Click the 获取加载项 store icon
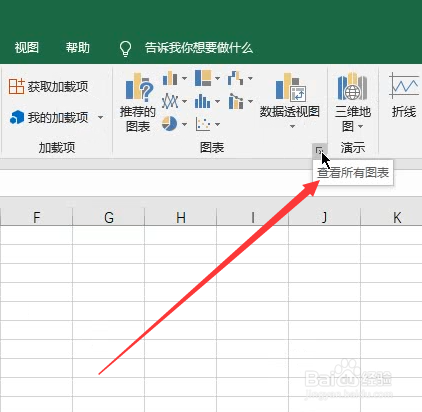 click(16, 87)
